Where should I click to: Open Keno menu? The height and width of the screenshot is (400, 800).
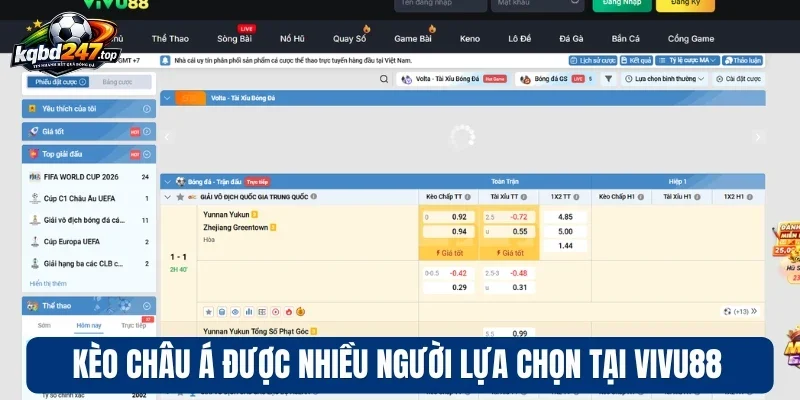[469, 39]
